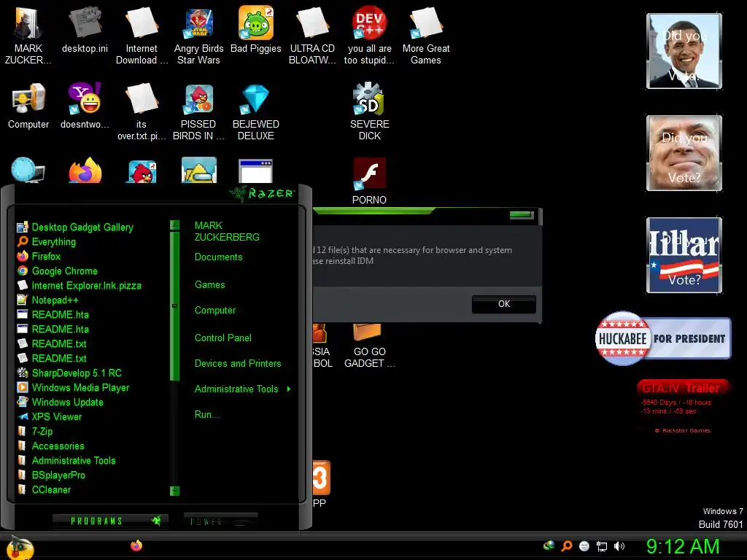Click the start menu programs scroll up arrow
The height and width of the screenshot is (560, 747).
(175, 225)
